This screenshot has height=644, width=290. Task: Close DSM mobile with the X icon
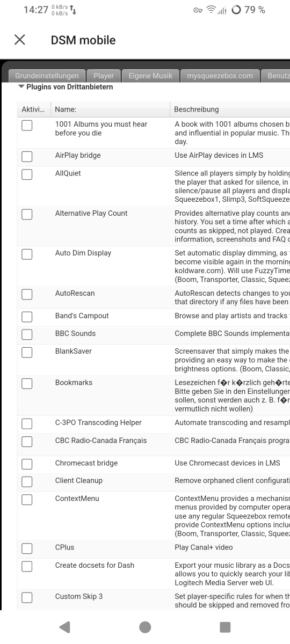pyautogui.click(x=20, y=40)
